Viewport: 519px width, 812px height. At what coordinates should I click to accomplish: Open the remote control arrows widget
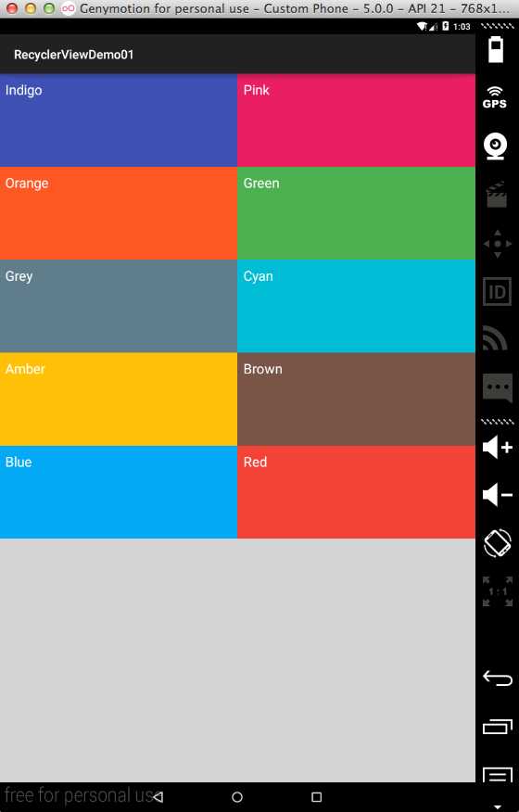pos(498,244)
